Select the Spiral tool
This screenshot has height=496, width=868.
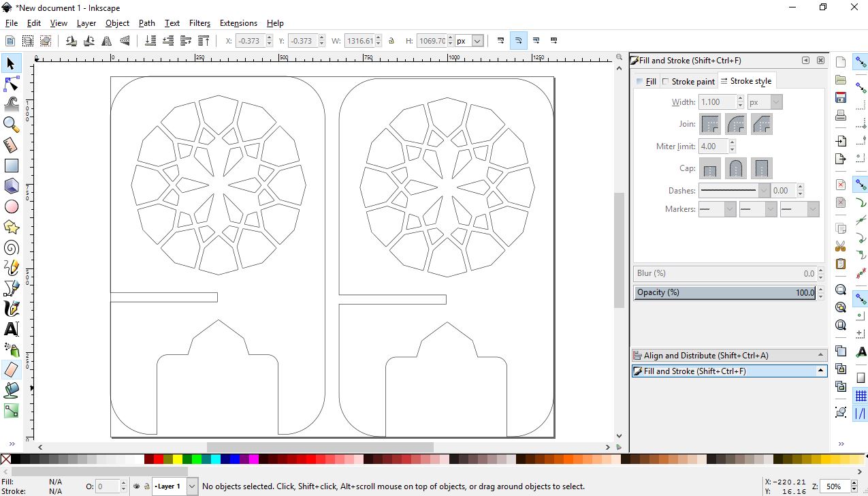click(x=11, y=247)
